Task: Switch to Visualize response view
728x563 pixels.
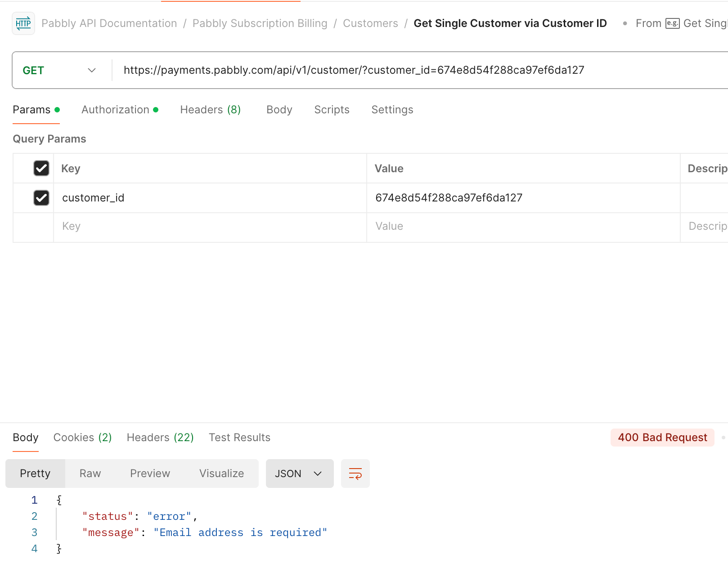Action: [x=222, y=474]
